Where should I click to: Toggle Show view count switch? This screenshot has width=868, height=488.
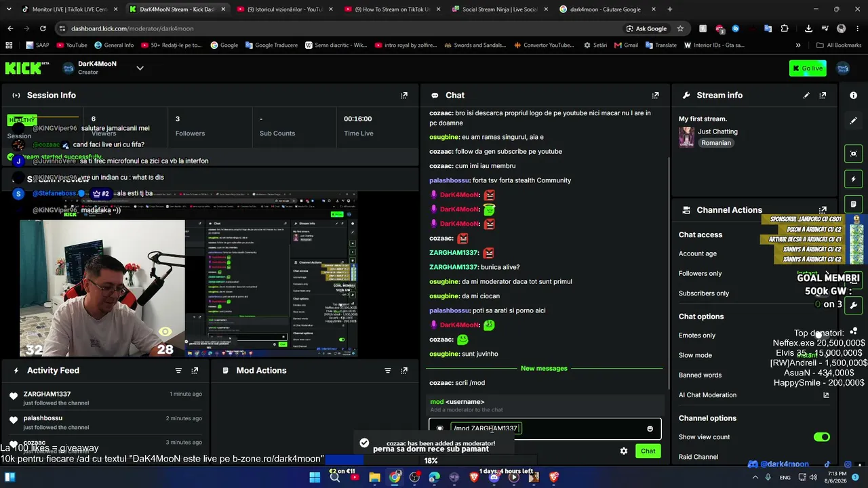coord(822,437)
